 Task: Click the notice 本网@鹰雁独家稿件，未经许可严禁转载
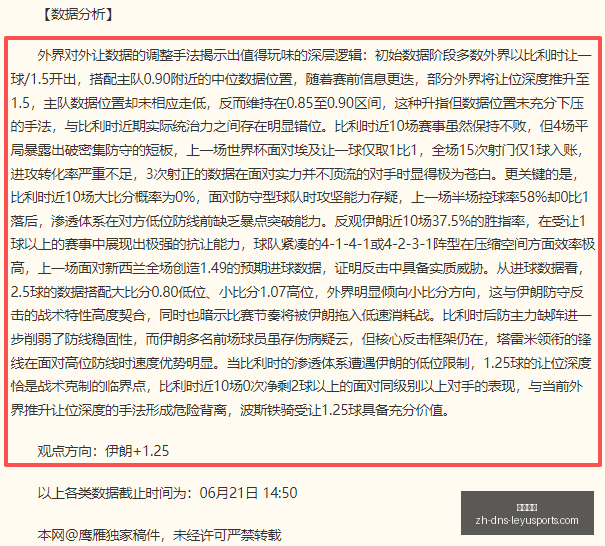[x=159, y=535]
